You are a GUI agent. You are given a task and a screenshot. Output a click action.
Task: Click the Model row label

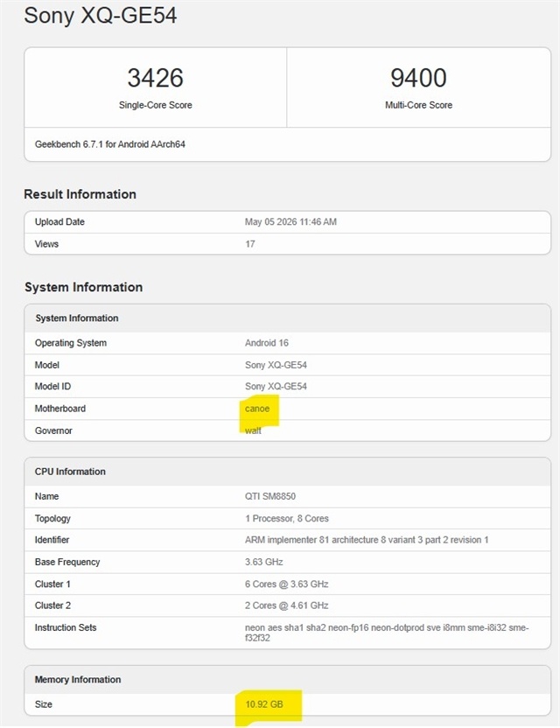47,365
